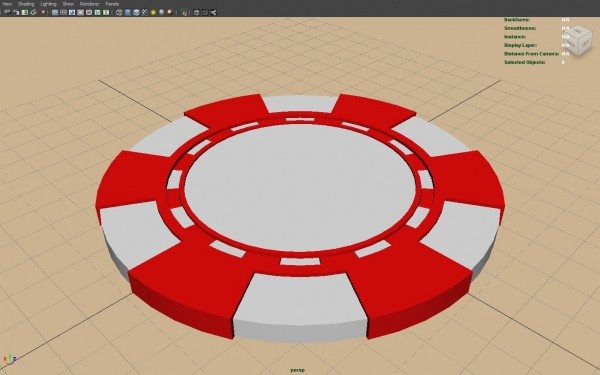Click the Backfaces heads-up label

517,20
